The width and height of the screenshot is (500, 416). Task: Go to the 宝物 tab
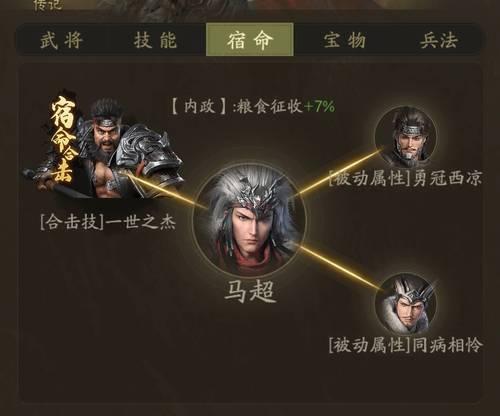tap(345, 41)
